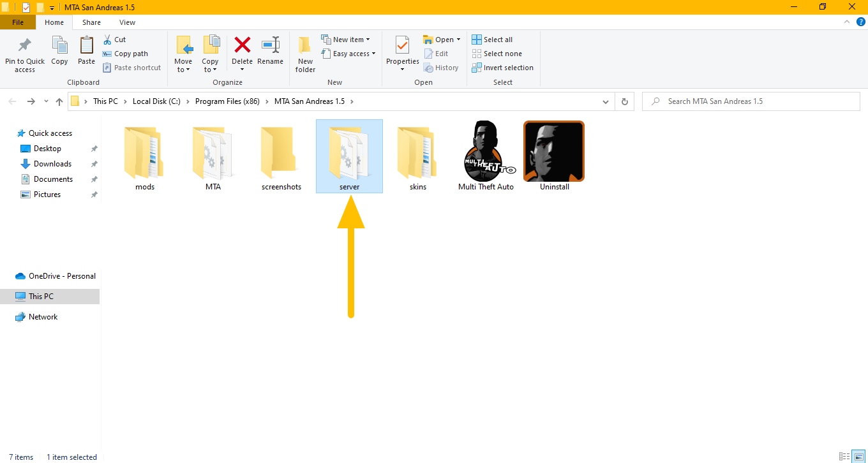The image size is (868, 463).
Task: Select the screenshots folder
Action: point(281,156)
